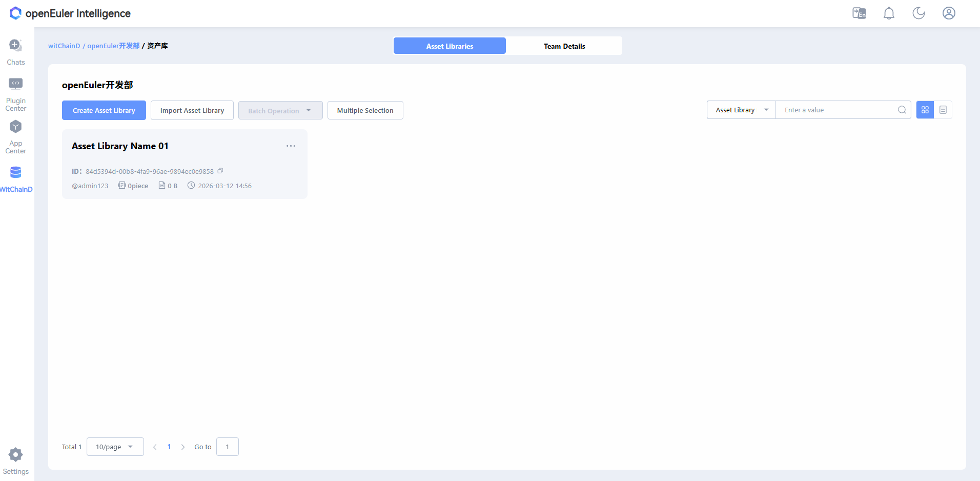The width and height of the screenshot is (980, 481).
Task: Select WitChainD database icon
Action: tap(16, 172)
